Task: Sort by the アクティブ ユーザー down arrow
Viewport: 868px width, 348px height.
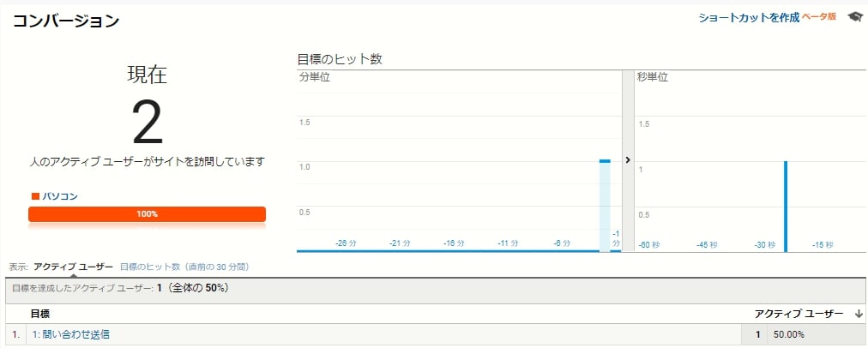Action: click(x=859, y=315)
